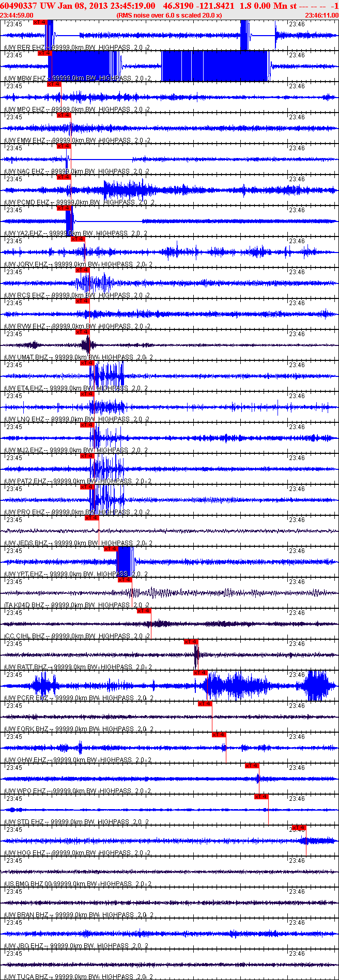Click the red pick marker on YPT trace
This screenshot has width=339, height=980.
111,549
